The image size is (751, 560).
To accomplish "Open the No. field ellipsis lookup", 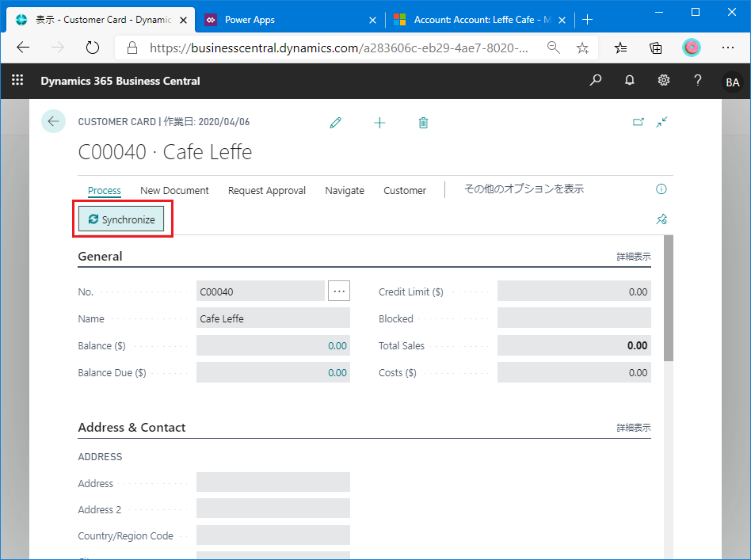I will tap(338, 291).
